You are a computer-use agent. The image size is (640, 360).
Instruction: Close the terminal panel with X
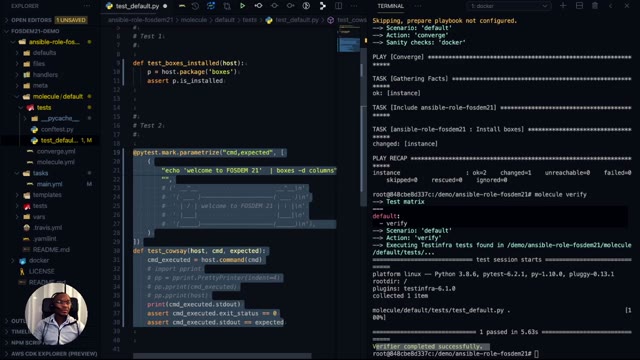(x=627, y=6)
